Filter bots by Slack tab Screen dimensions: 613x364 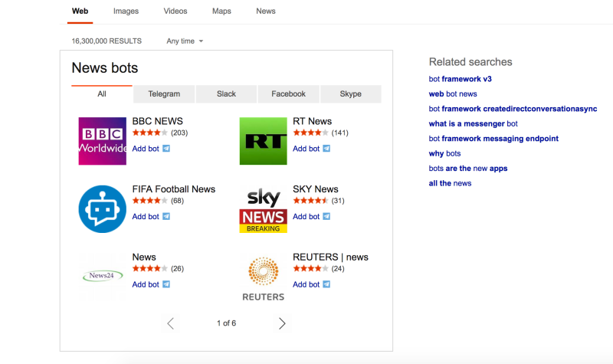(x=226, y=94)
